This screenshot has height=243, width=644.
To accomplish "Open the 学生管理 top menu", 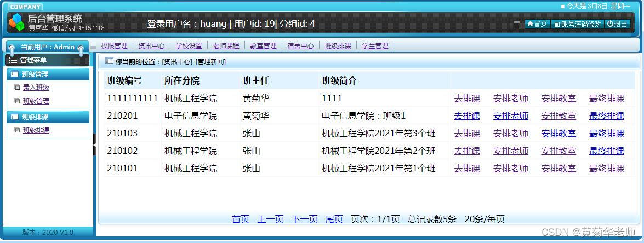I will tap(375, 46).
